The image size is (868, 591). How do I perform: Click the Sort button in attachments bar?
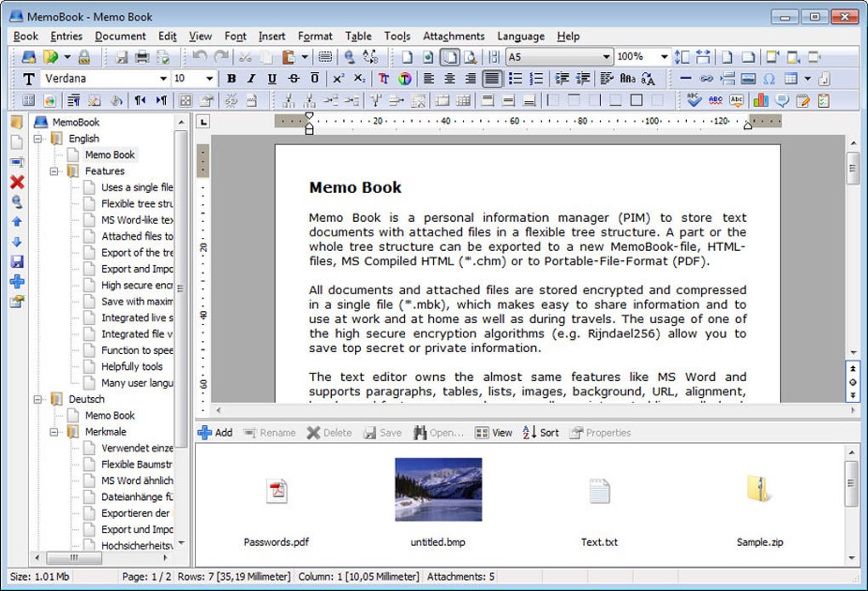(540, 433)
